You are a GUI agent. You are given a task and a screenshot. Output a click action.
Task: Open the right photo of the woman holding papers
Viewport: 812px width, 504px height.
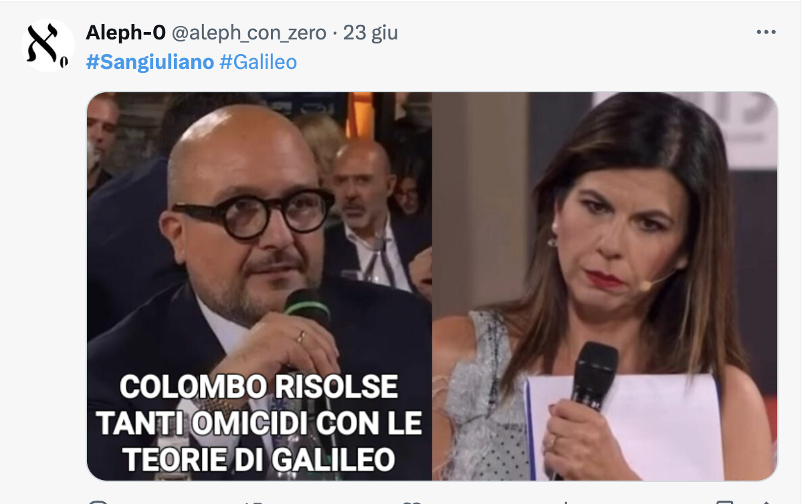[x=605, y=286]
